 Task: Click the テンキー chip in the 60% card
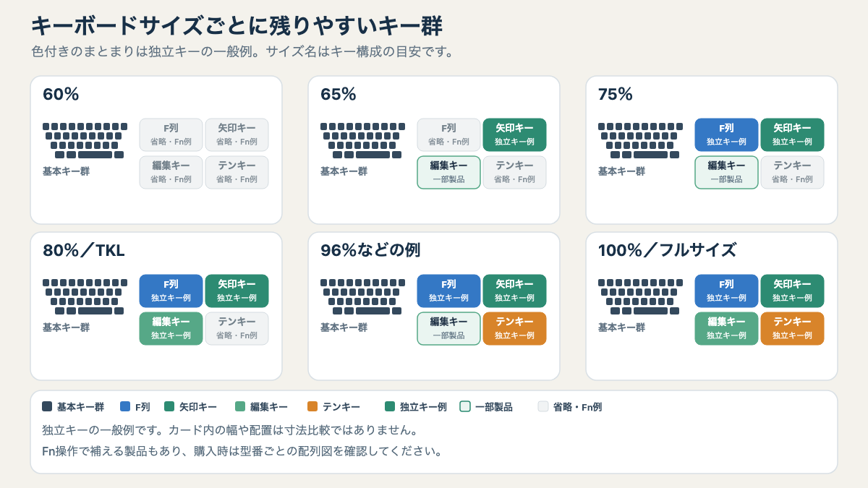tap(237, 172)
